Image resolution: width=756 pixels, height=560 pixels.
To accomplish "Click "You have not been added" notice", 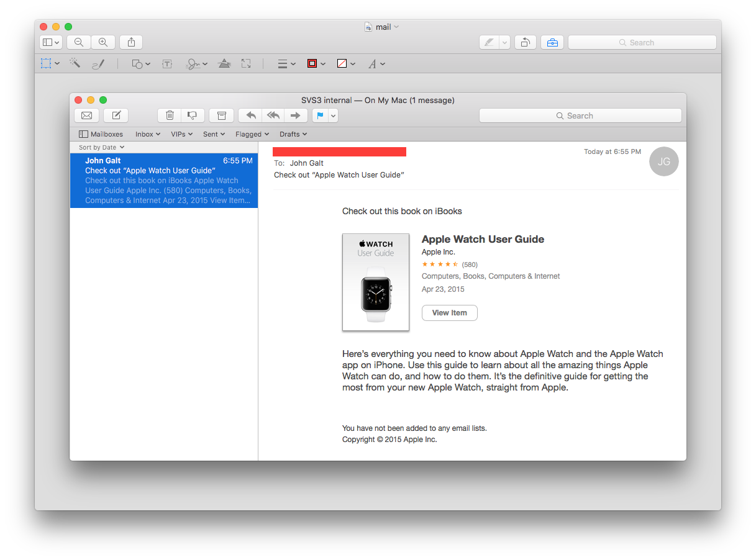I will [x=414, y=428].
